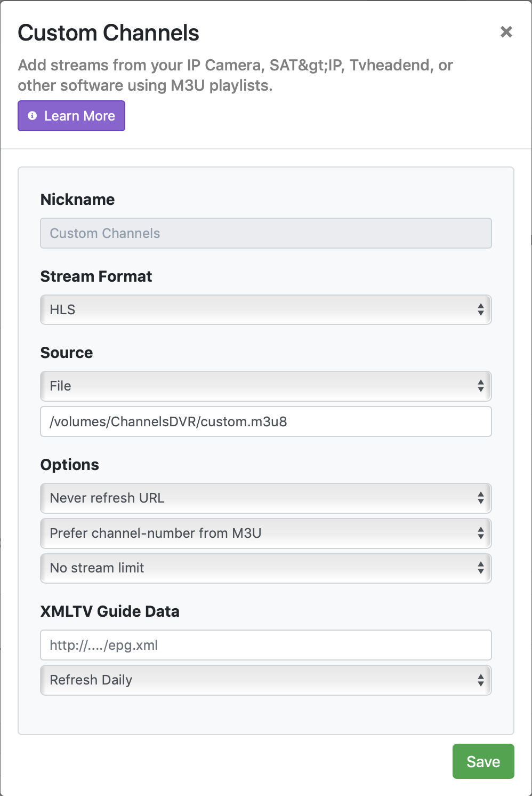This screenshot has width=532, height=796.
Task: Click the XMLTV Guide Data label
Action: (110, 611)
